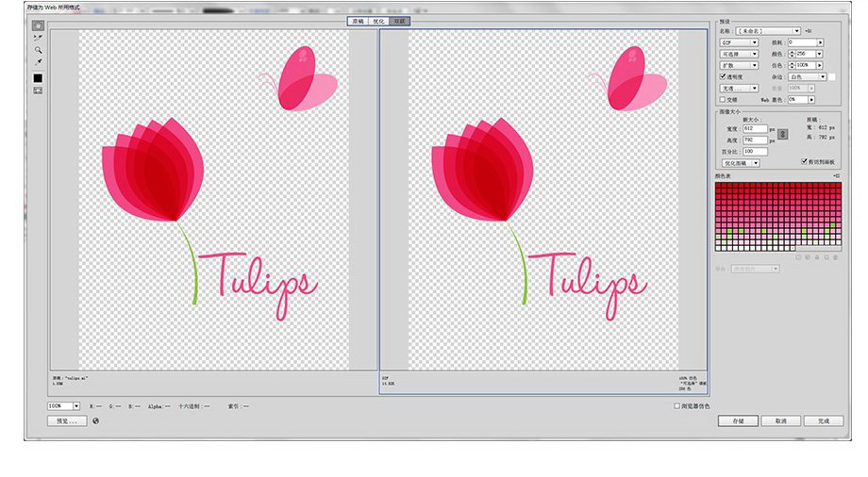Select the Eyedropper tool
The height and width of the screenshot is (477, 868).
click(38, 62)
